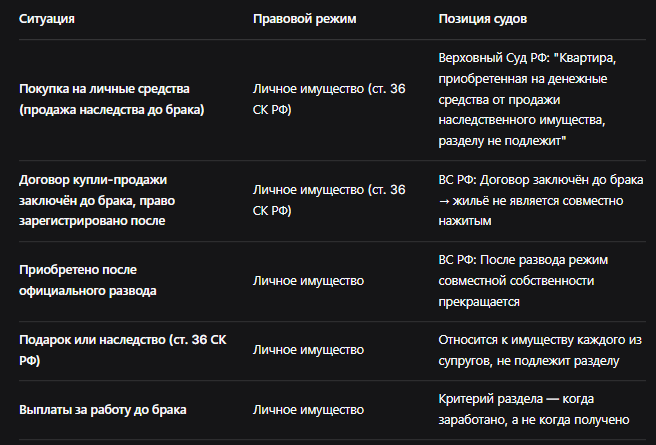Select cell "Подарок или наследство (ст. 36 СК РФ)"
This screenshot has width=656, height=445.
click(123, 350)
